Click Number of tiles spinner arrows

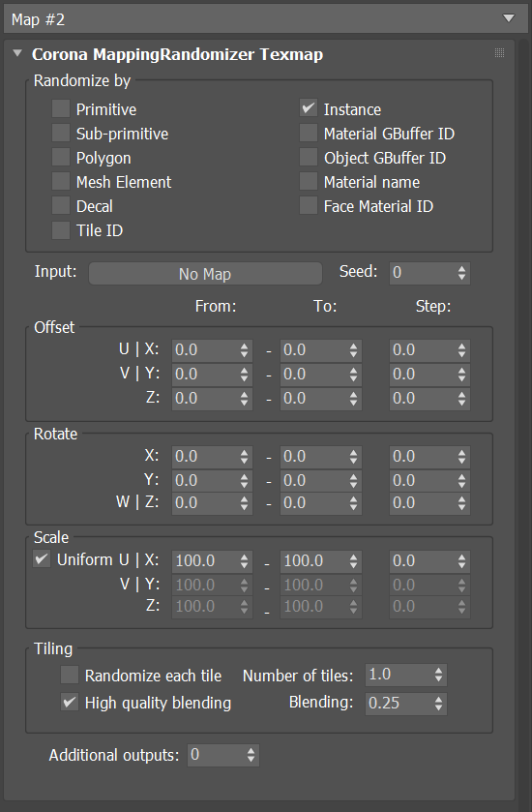tap(439, 675)
